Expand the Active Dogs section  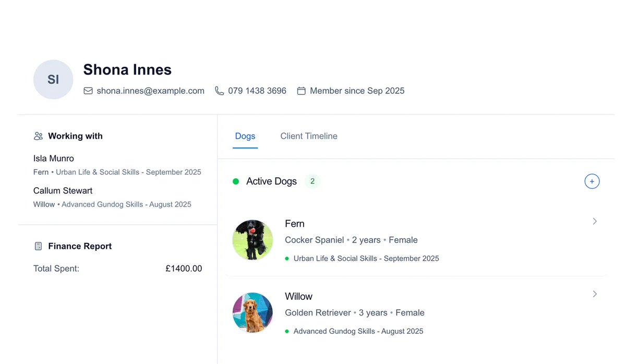271,181
